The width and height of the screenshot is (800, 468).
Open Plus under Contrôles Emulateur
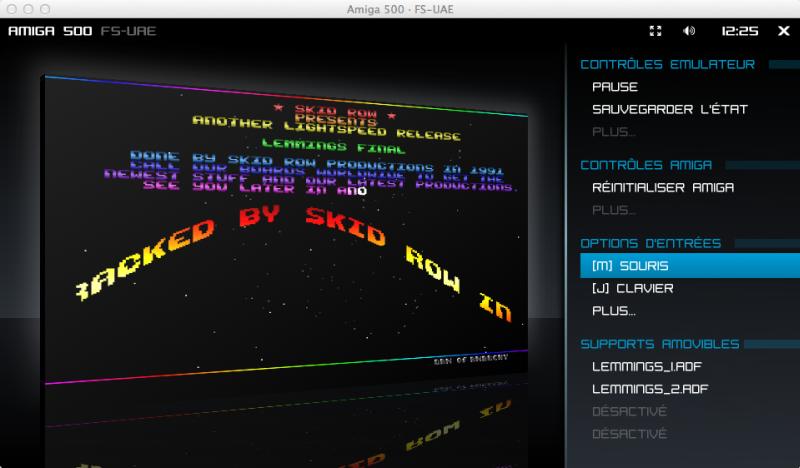pyautogui.click(x=614, y=132)
